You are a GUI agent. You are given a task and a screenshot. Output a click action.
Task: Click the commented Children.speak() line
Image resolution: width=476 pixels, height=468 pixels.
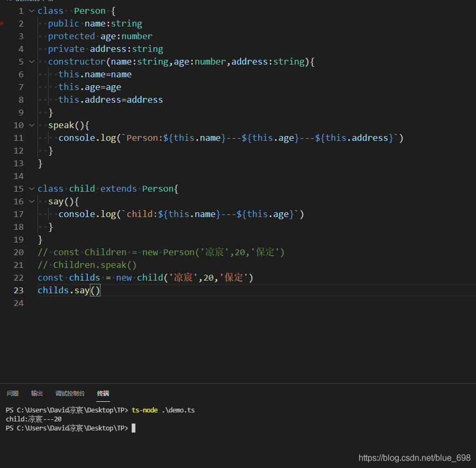(x=87, y=265)
